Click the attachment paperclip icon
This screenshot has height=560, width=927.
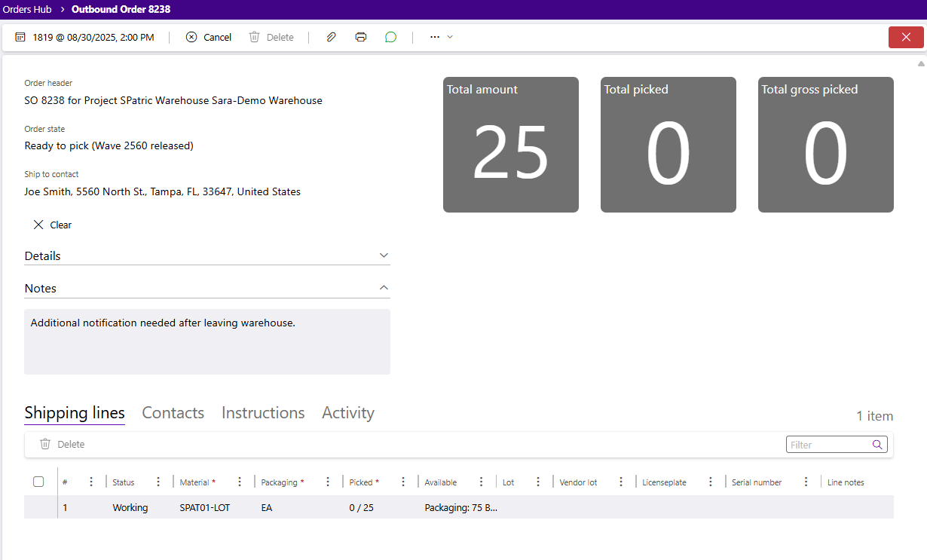[331, 37]
